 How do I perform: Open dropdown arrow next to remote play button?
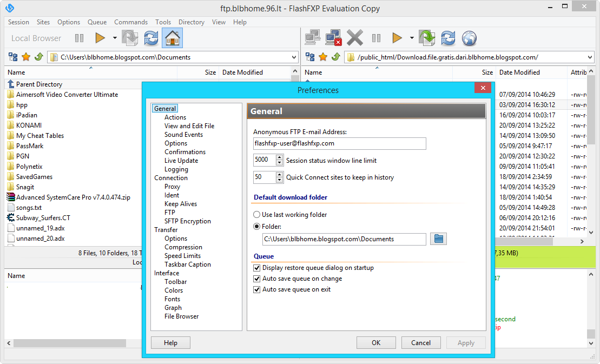click(x=412, y=38)
